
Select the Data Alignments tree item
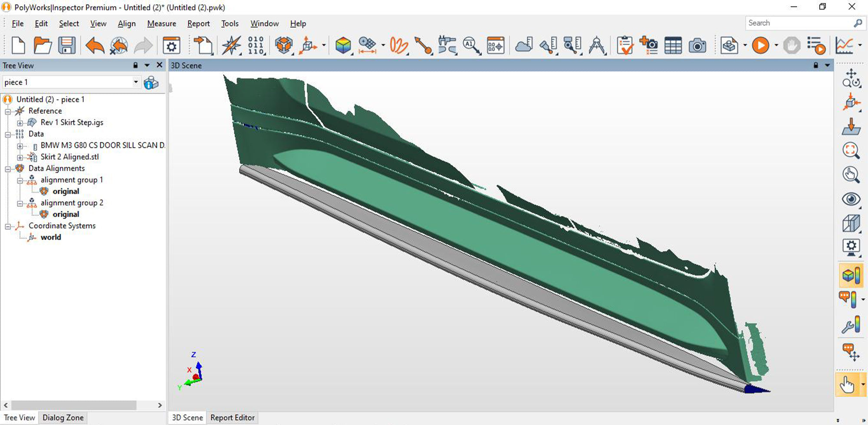(56, 168)
